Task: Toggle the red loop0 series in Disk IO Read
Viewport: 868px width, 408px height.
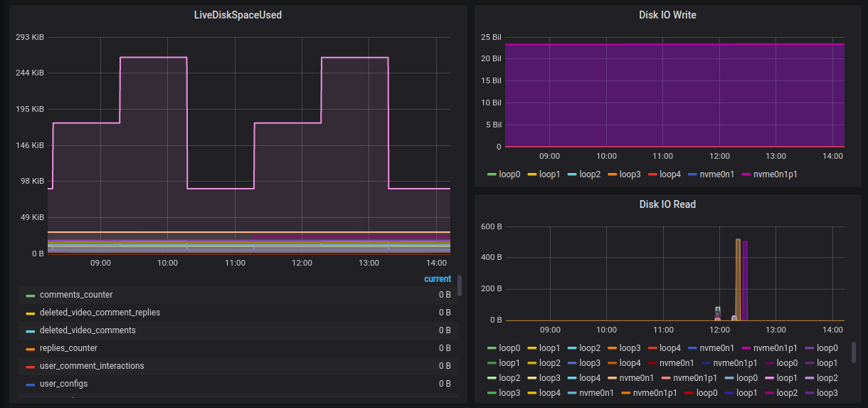Action: tap(706, 393)
